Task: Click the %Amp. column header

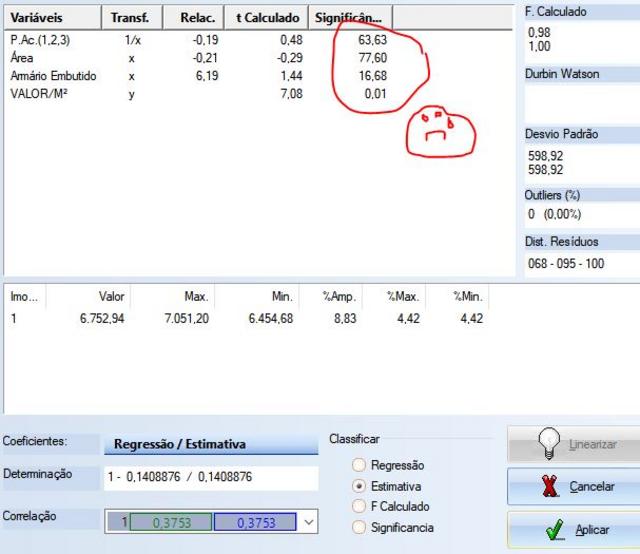Action: pos(331,296)
